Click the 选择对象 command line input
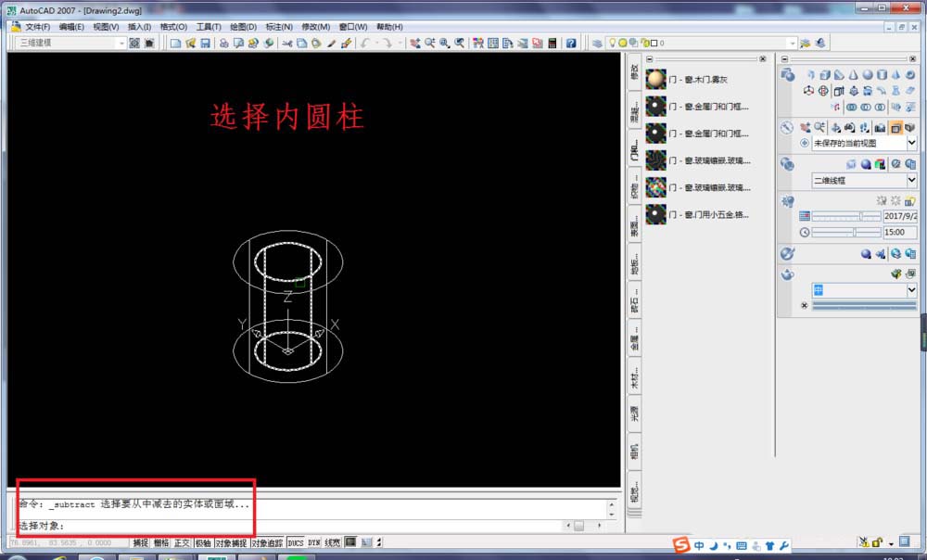This screenshot has height=560, width=927. click(289, 526)
